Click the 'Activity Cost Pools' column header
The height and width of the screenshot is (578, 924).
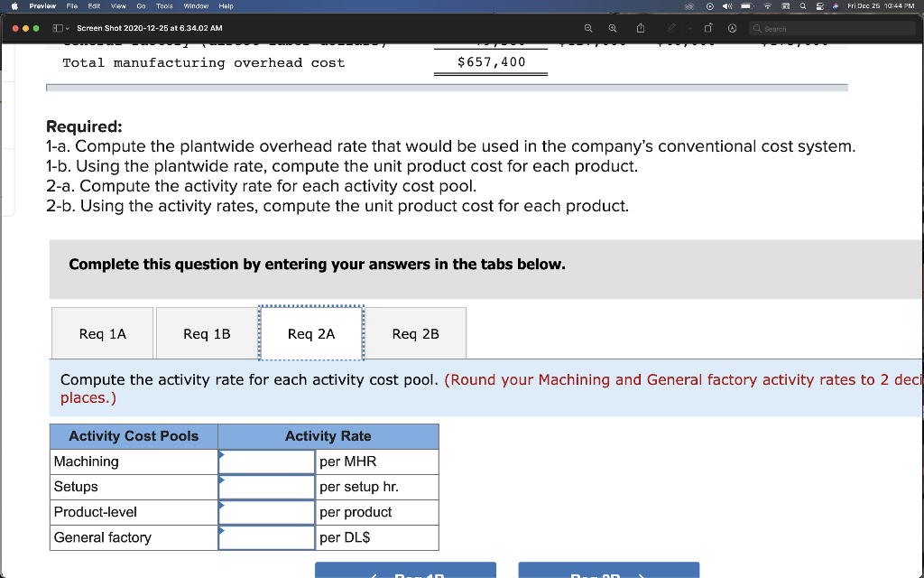134,436
